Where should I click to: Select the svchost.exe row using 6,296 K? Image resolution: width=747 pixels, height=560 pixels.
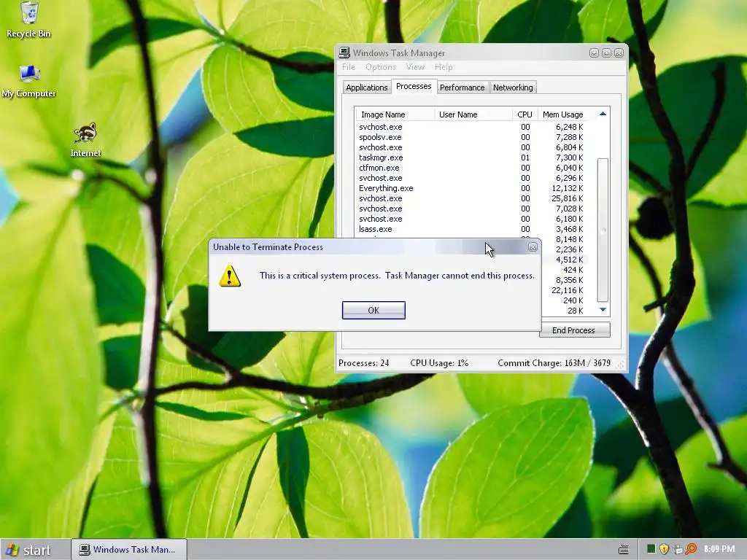coord(472,178)
